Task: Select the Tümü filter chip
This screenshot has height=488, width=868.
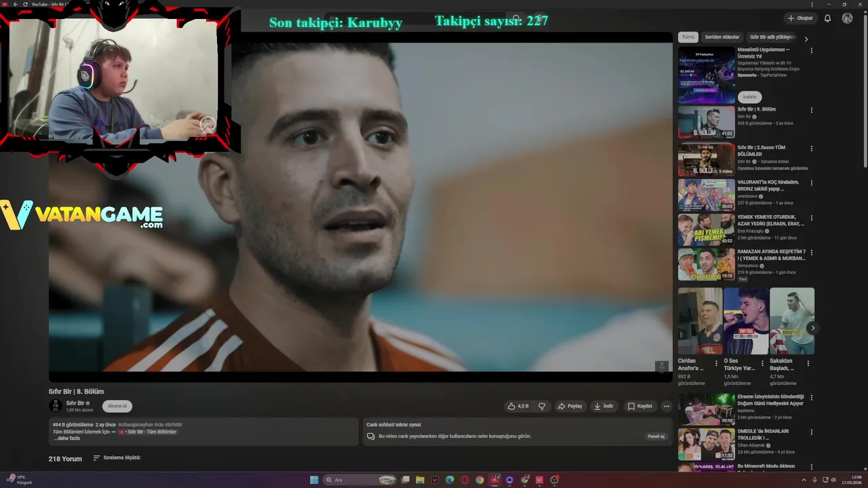Action: tap(688, 37)
